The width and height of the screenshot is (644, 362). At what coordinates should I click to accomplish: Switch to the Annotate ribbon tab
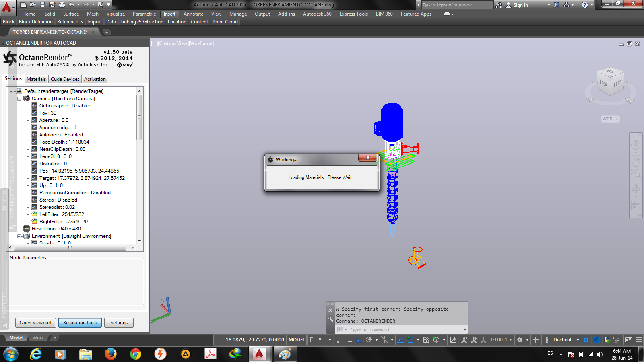[193, 14]
